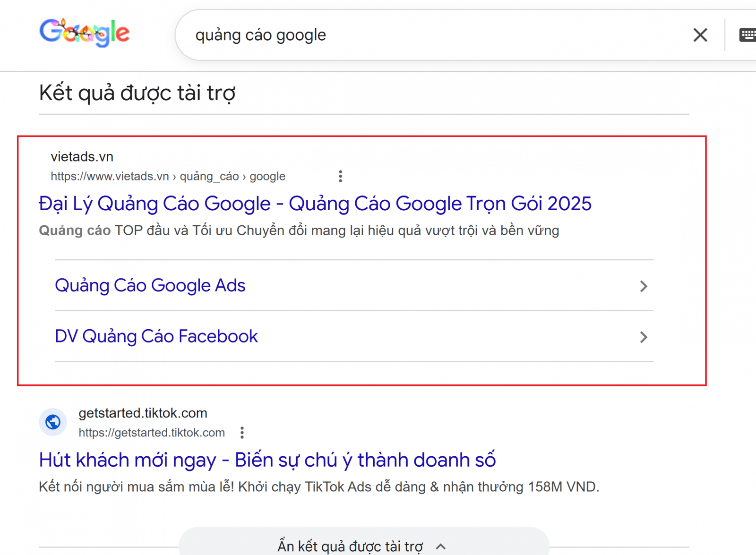Click the Kết quả được tài trợ heading
Viewport: 756px width, 555px height.
tap(137, 93)
